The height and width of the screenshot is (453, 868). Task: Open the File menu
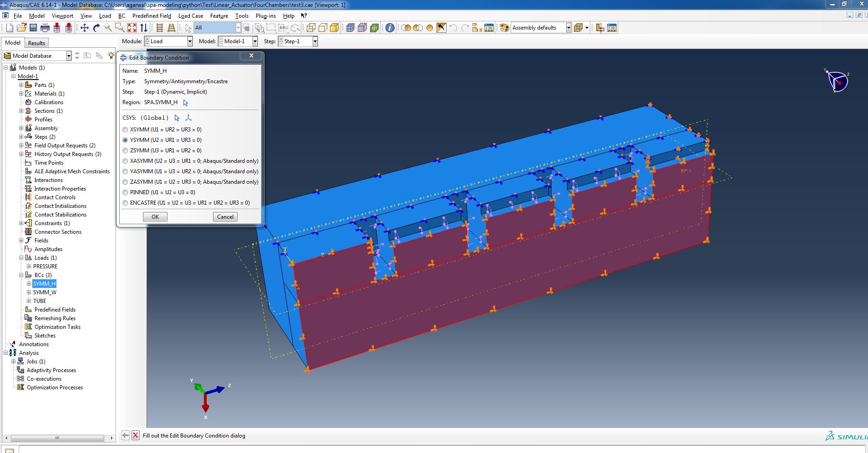[x=18, y=16]
